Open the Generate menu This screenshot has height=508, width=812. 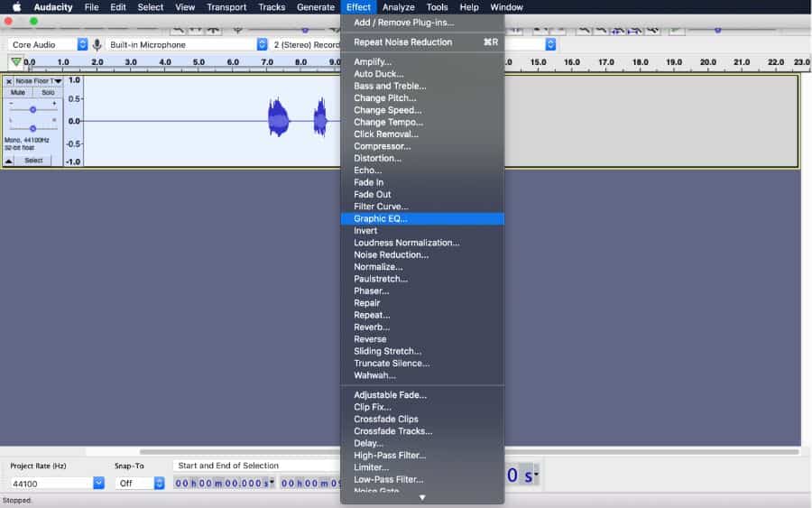[x=316, y=7]
